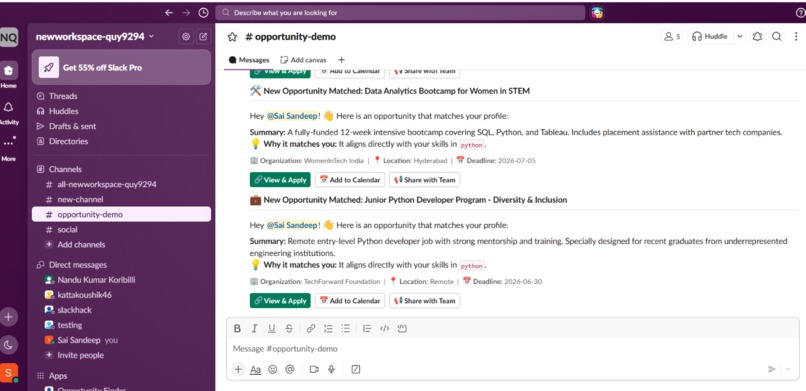Toggle the moon dark mode icon
Image resolution: width=806 pixels, height=391 pixels.
[x=8, y=345]
